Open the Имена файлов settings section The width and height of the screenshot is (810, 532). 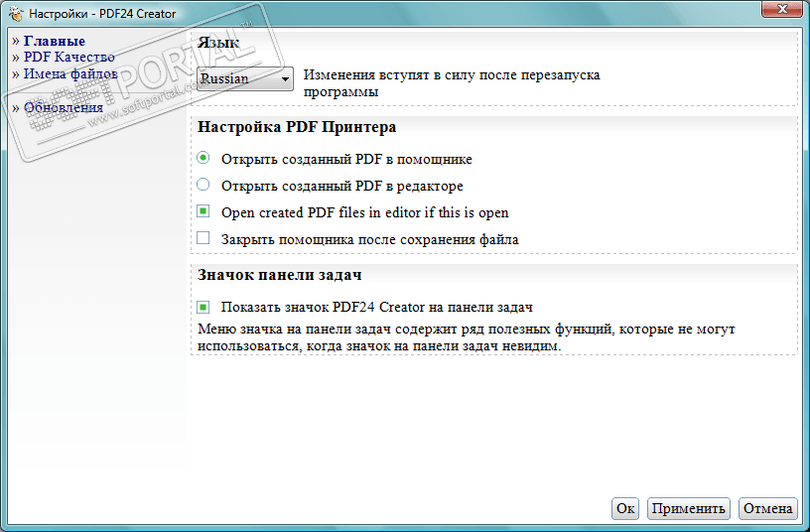tap(70, 73)
